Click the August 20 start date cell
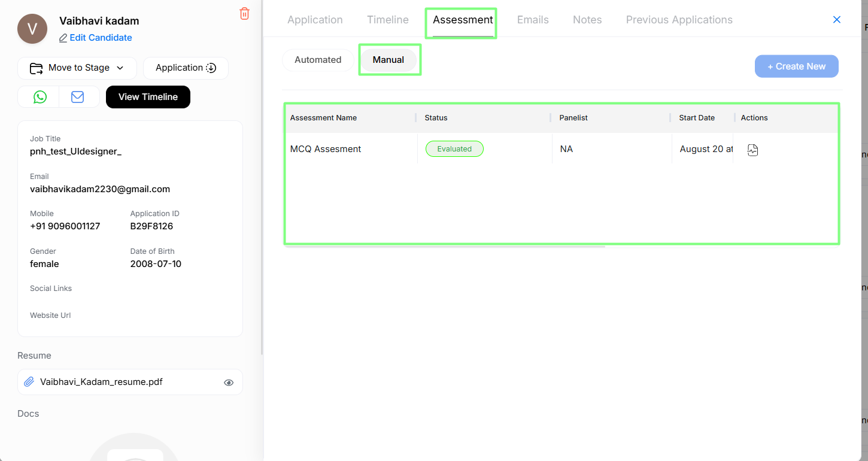This screenshot has width=868, height=461. coord(706,149)
